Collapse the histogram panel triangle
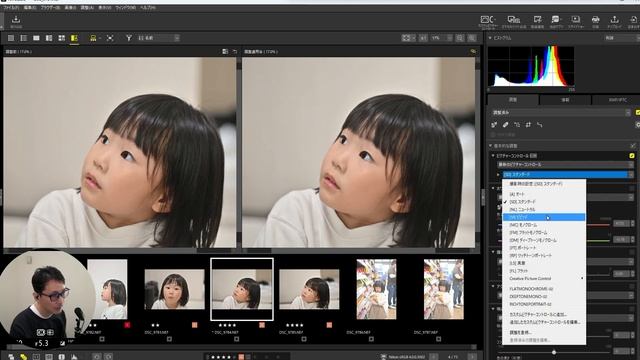 (x=490, y=38)
